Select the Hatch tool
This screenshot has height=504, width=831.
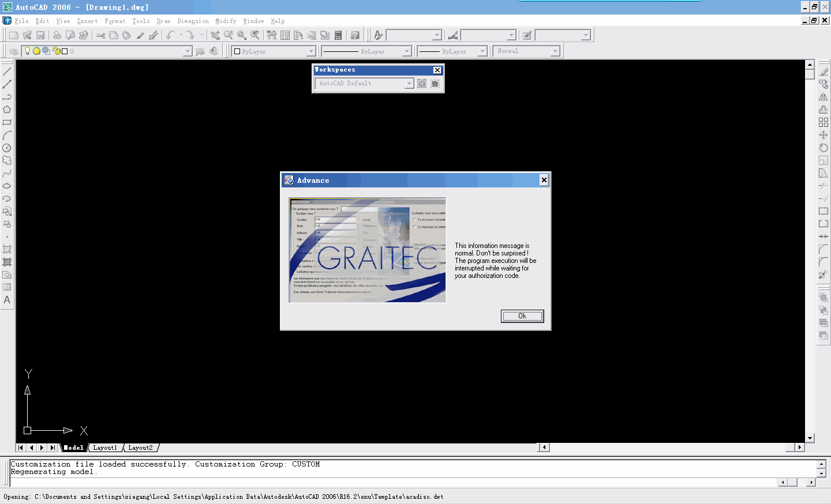(x=7, y=249)
